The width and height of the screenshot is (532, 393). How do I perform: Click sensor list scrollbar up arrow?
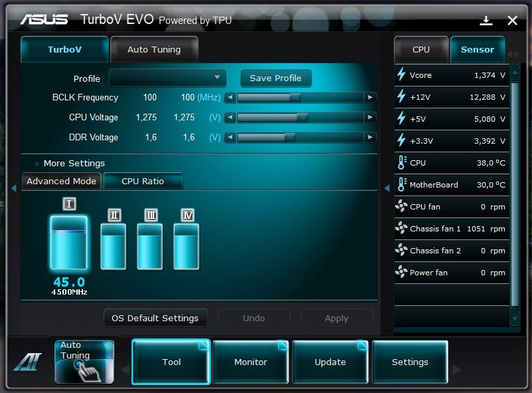pyautogui.click(x=515, y=72)
